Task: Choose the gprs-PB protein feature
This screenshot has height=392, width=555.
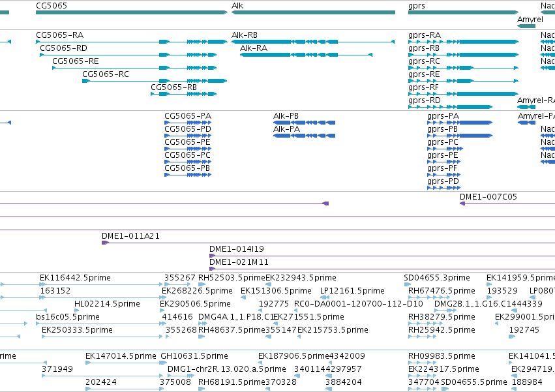Action: pyautogui.click(x=460, y=136)
